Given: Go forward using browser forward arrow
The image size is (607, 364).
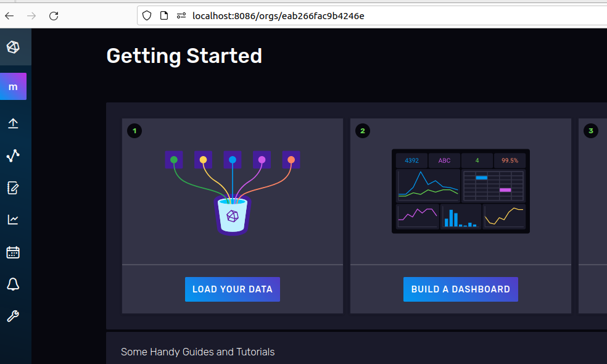Looking at the screenshot, I should click(31, 16).
